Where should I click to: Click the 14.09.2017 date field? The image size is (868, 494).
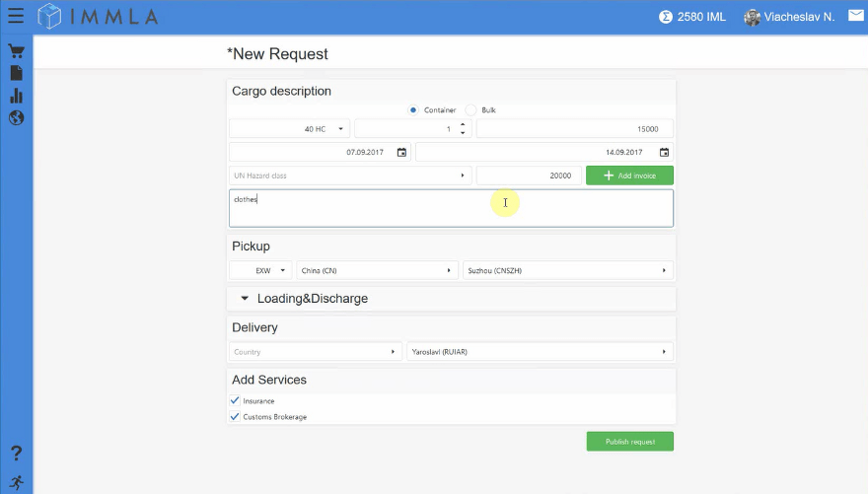click(x=544, y=152)
